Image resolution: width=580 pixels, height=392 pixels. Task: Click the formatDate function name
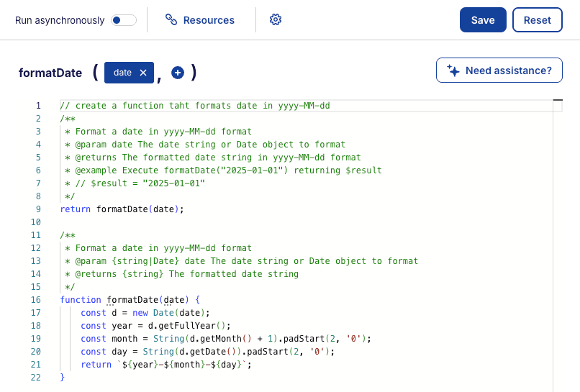49,73
